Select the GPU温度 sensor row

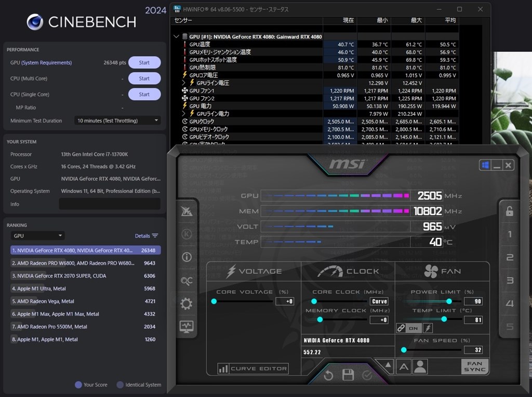(x=315, y=44)
